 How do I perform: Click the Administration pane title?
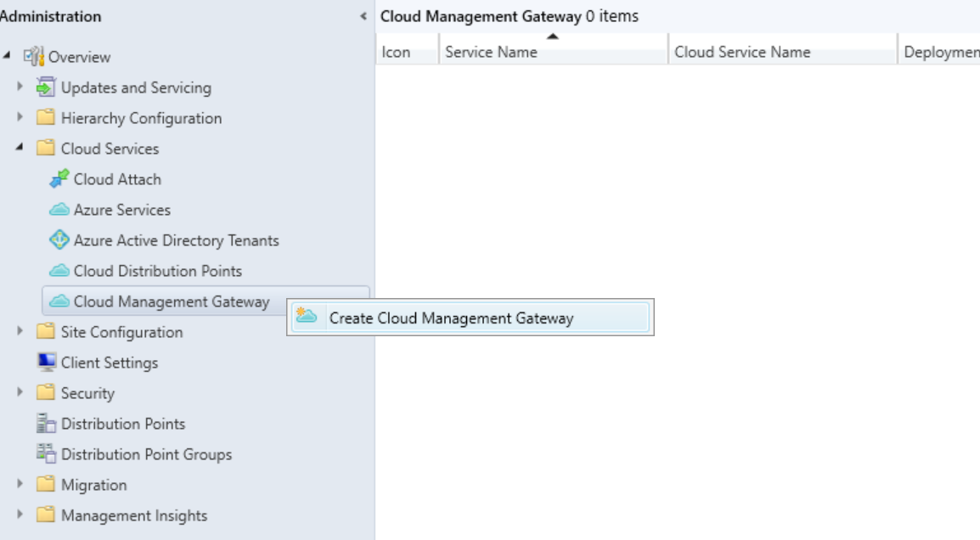click(50, 16)
